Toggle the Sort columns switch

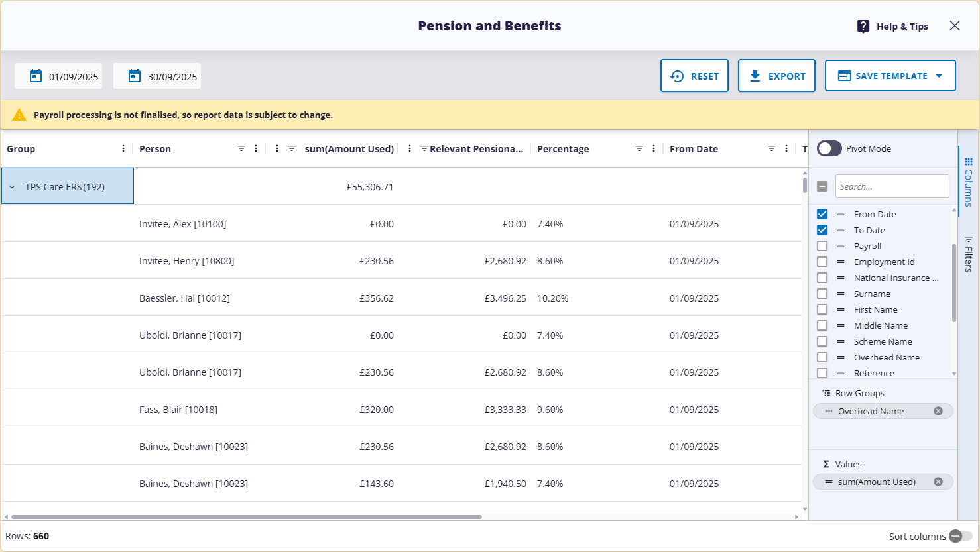coord(960,536)
